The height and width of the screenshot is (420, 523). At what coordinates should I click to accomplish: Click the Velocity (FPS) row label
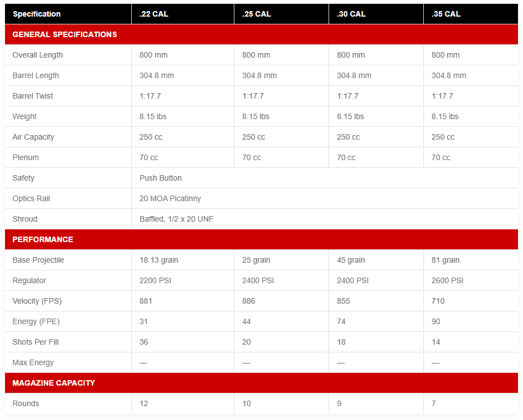point(37,301)
